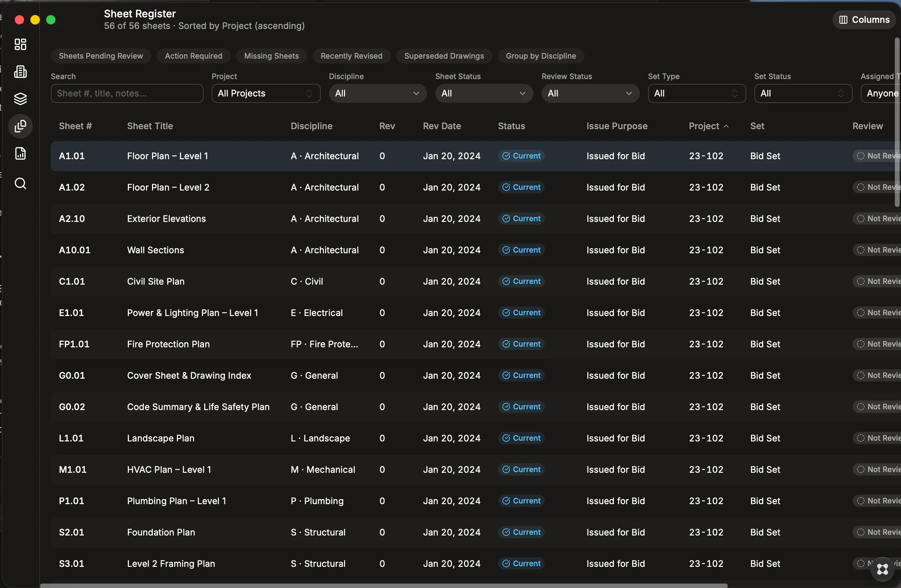Open the stacked layers icon in sidebar
Viewport: 901px width, 588px height.
[20, 99]
